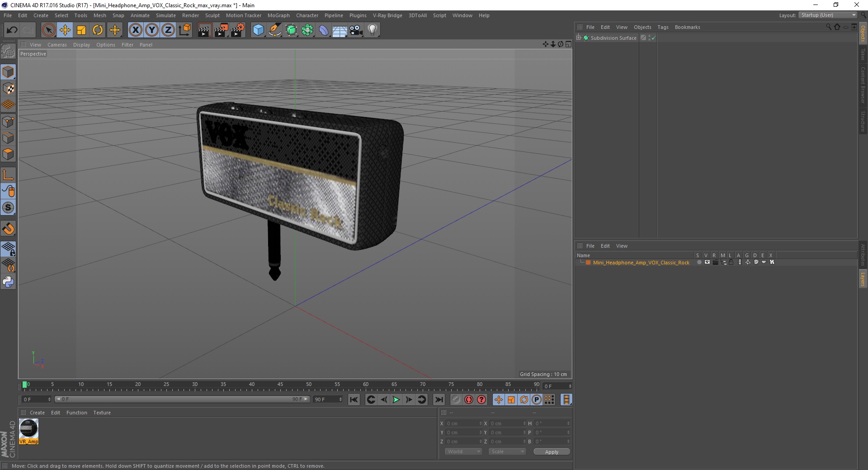
Task: Expand the Subdivision Surface object tree
Action: (x=578, y=38)
